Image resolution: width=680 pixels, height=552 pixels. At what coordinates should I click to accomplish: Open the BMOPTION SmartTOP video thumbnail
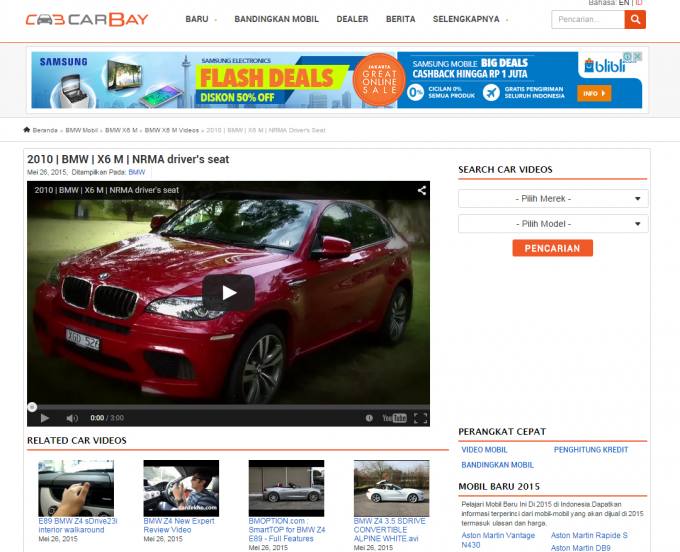pos(286,488)
